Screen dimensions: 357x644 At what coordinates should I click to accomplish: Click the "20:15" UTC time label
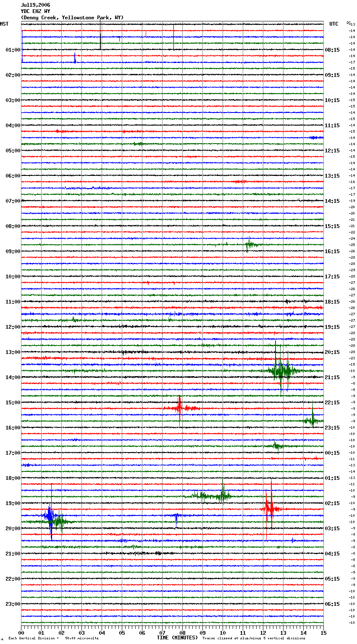click(332, 352)
